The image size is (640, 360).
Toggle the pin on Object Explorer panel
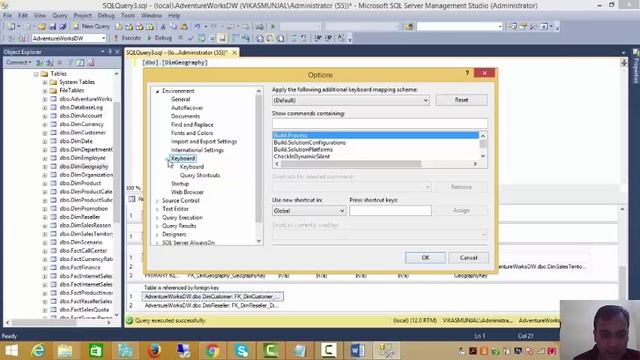[x=110, y=52]
